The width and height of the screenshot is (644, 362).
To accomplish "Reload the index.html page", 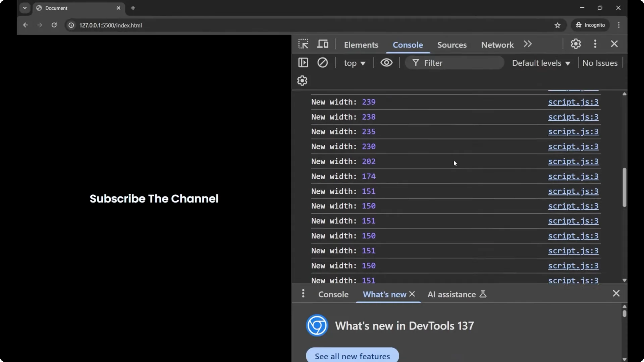I will [54, 25].
